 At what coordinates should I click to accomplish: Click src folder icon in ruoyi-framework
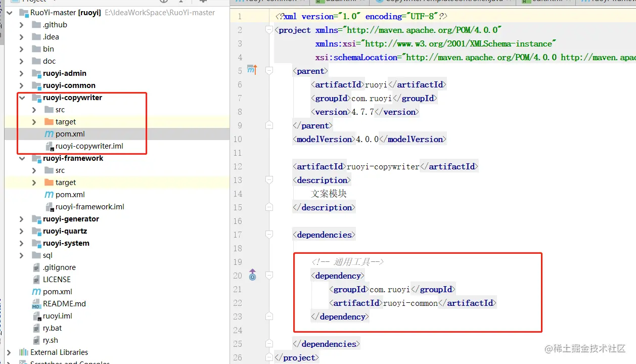click(49, 170)
